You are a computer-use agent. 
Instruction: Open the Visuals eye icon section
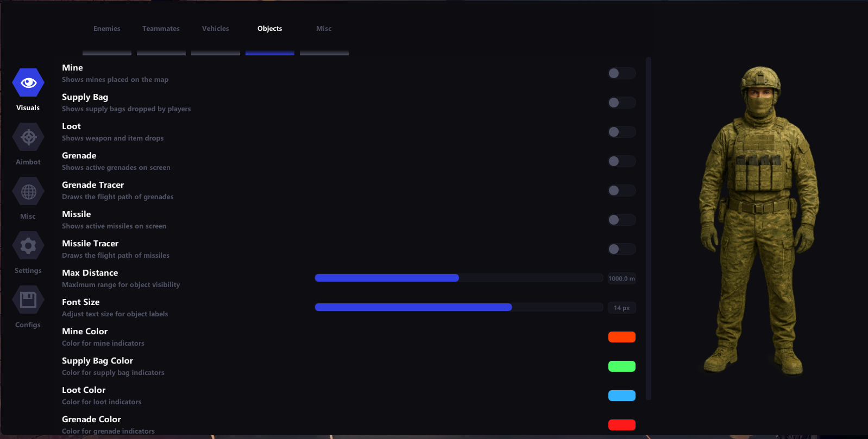(x=28, y=83)
